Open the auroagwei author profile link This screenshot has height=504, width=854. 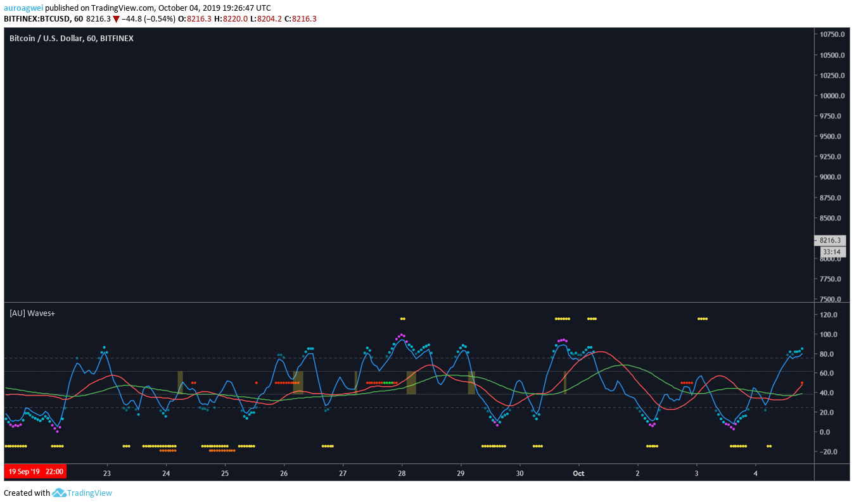tap(23, 8)
